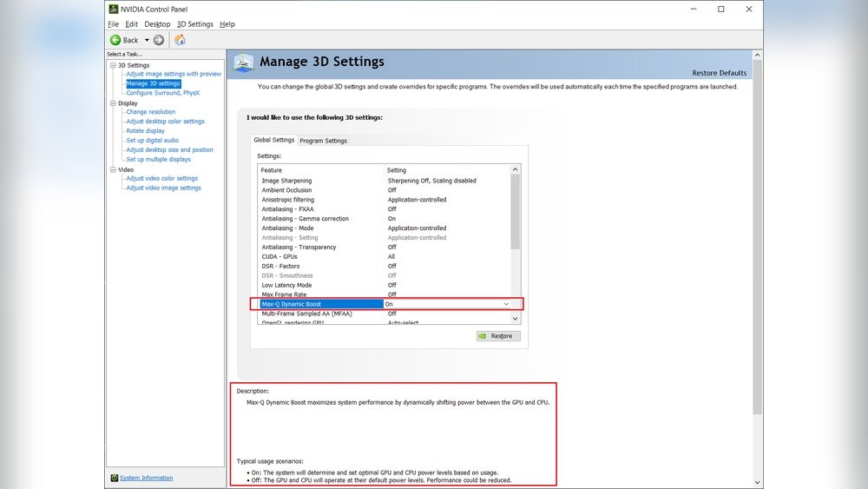Screen dimensions: 868x489
Task: Collapse the Video tree node
Action: (x=113, y=169)
